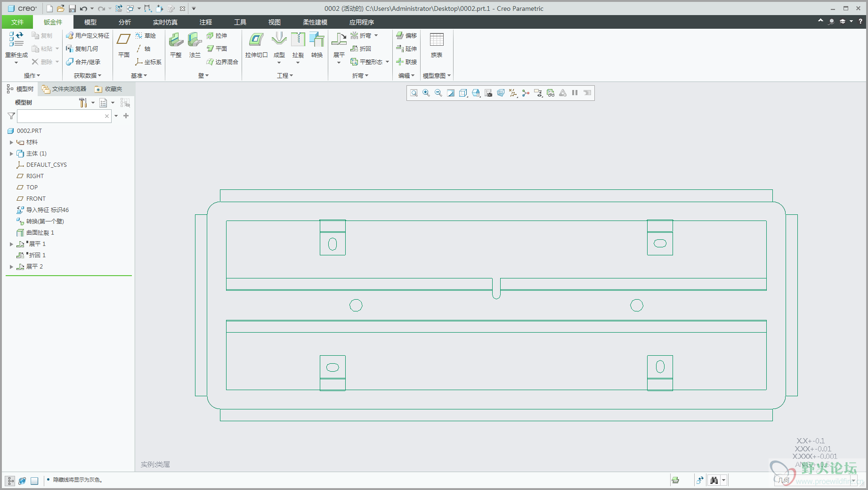Screen dimensions: 868x490
Task: Toggle the web browser icon in status bar
Action: coord(22,481)
